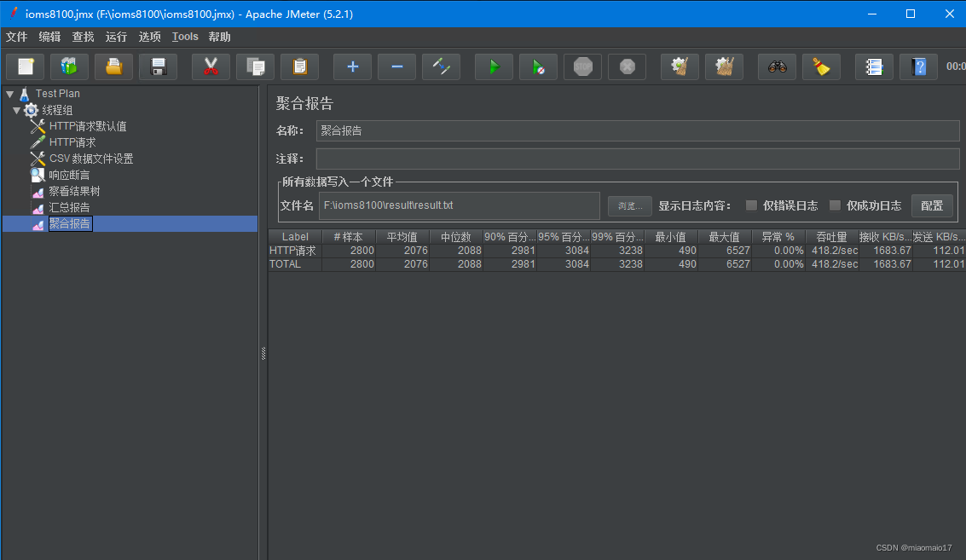Screen dimensions: 966x560
Task: Click the 最小值 column header
Action: pos(670,237)
